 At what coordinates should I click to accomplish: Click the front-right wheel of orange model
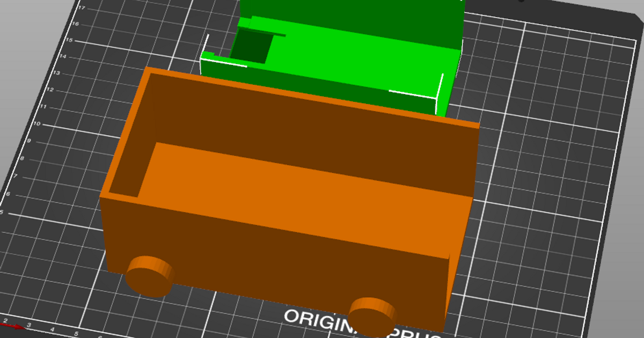[x=372, y=315]
